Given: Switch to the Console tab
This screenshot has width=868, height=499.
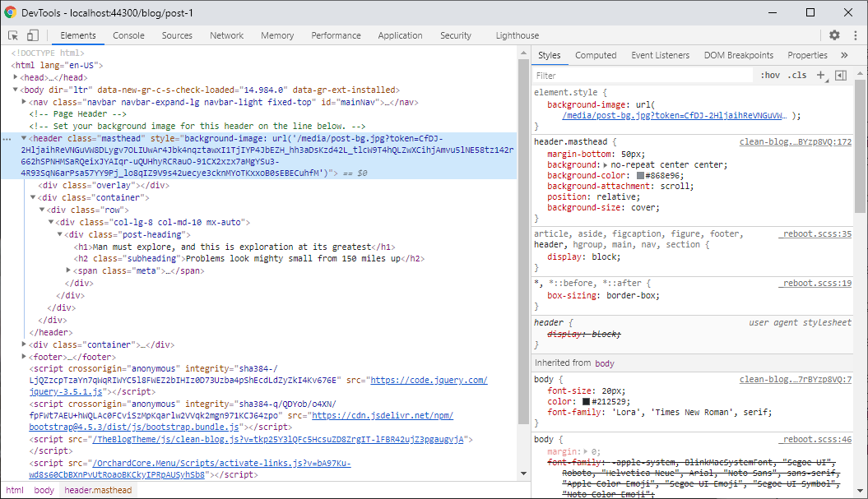Looking at the screenshot, I should [128, 35].
